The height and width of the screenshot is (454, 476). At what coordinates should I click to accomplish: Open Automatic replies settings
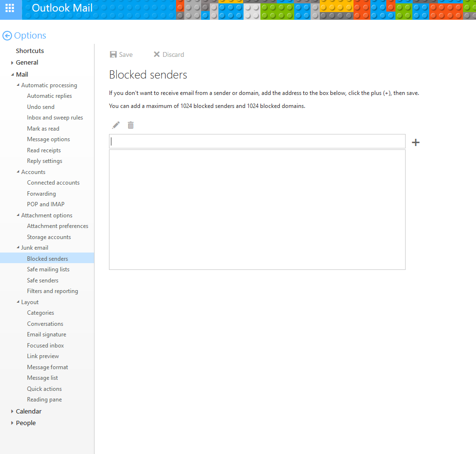50,96
